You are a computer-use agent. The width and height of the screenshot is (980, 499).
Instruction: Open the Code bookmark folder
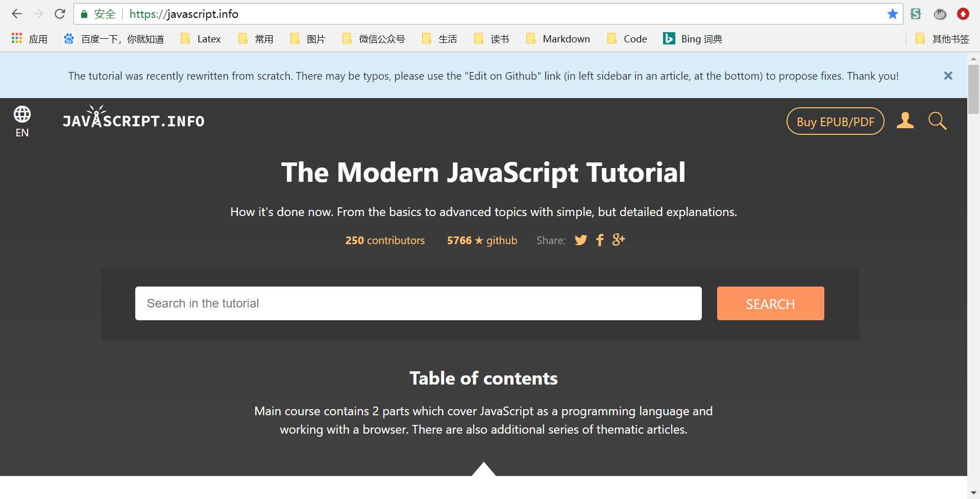point(627,39)
